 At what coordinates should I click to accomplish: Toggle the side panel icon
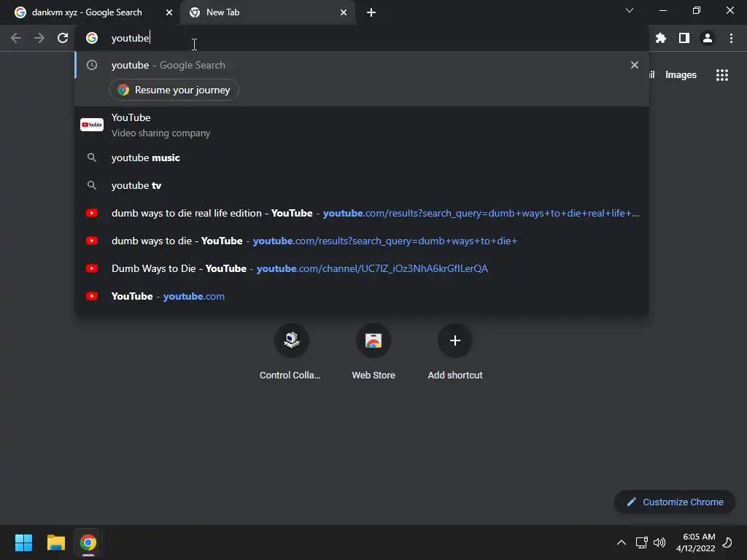tap(684, 38)
